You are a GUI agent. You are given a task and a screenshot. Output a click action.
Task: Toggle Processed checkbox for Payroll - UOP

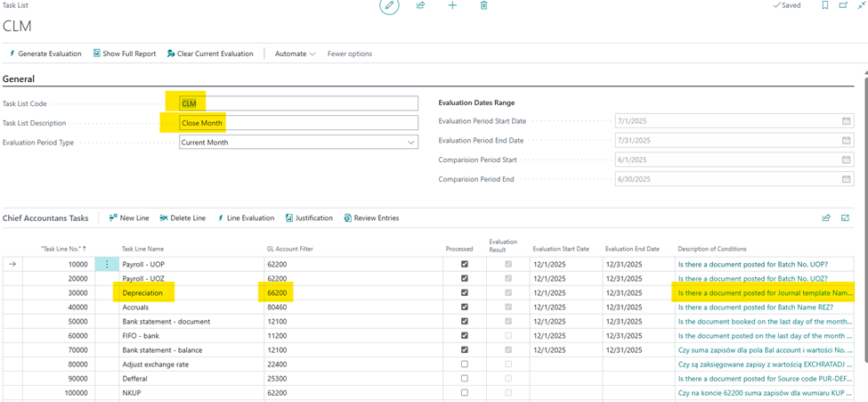pyautogui.click(x=464, y=265)
